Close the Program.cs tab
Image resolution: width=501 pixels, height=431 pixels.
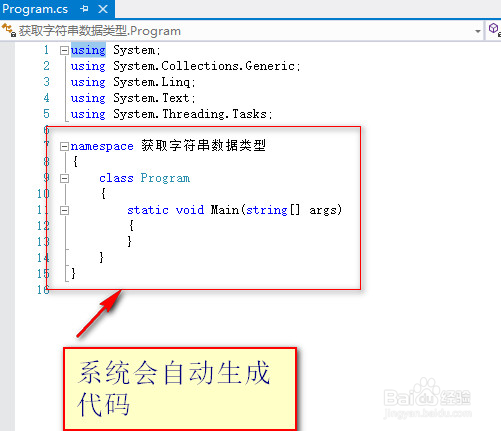(x=103, y=9)
